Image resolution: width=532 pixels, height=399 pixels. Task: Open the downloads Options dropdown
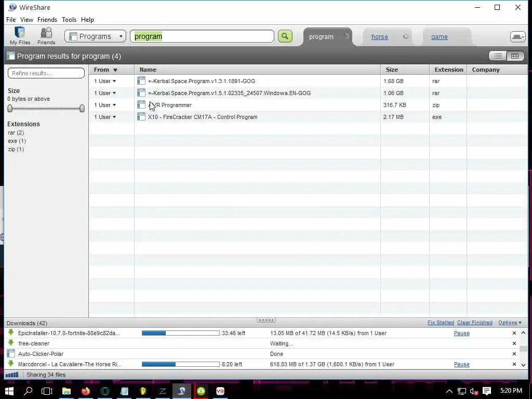point(510,323)
